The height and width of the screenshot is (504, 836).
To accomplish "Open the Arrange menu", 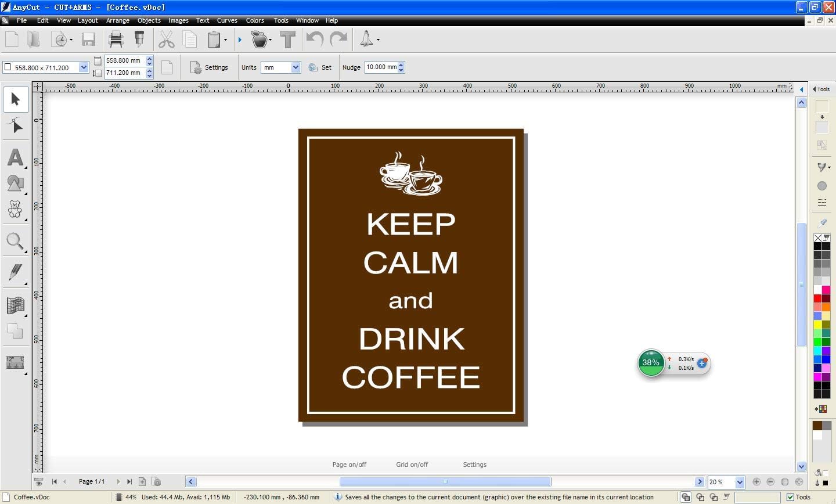I will 118,20.
